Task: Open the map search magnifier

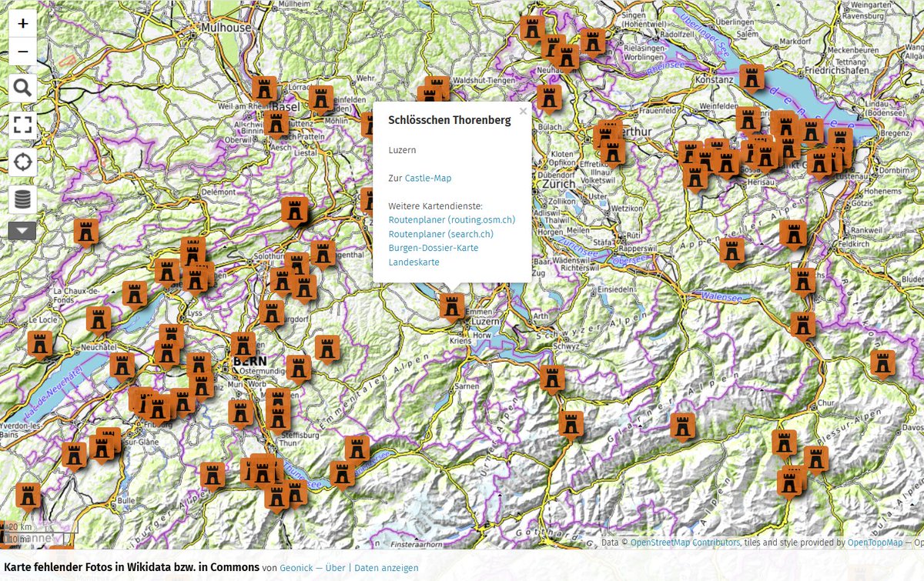Action: point(22,88)
